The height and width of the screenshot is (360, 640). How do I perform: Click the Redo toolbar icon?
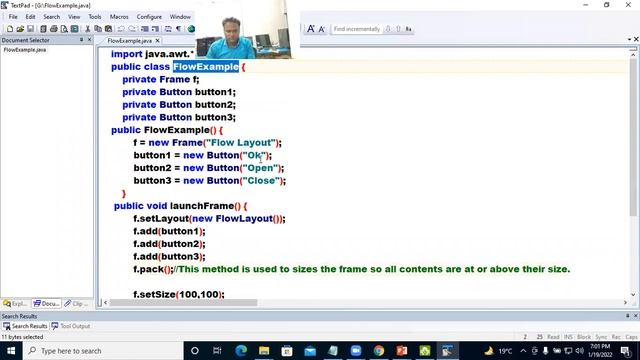point(132,29)
